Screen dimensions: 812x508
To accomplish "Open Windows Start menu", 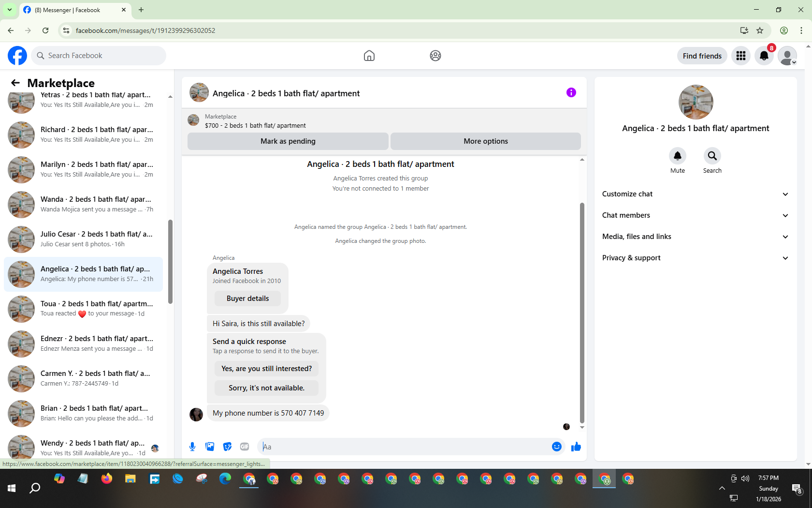I will pyautogui.click(x=12, y=489).
